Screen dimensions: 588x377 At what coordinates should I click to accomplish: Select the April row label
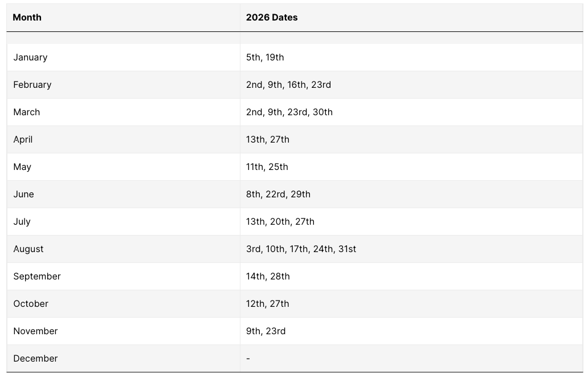(x=23, y=139)
